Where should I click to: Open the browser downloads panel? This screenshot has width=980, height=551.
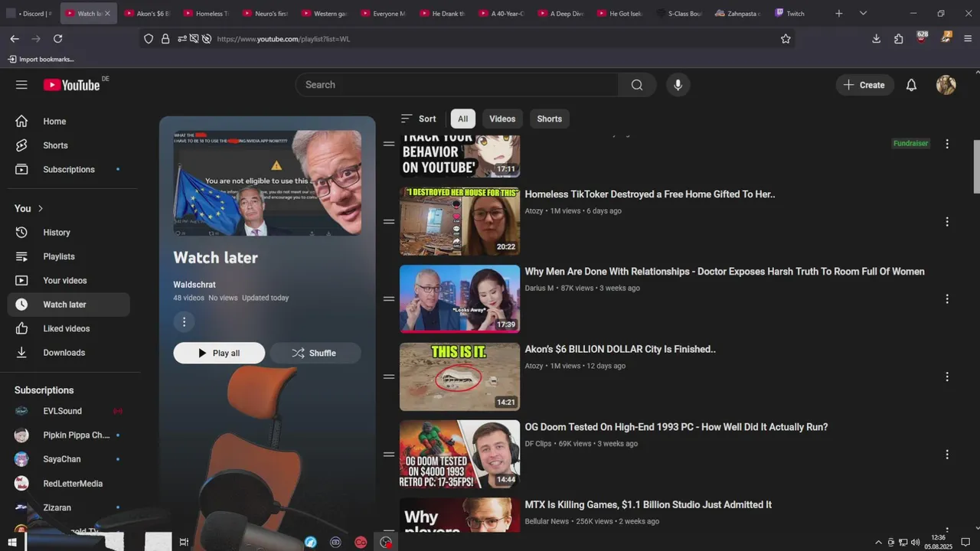[x=877, y=38]
